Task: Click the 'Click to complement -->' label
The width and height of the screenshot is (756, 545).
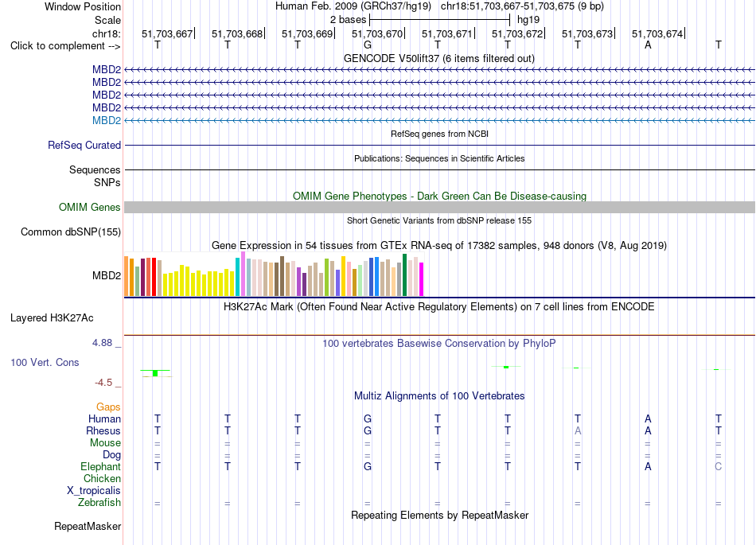Action: coord(65,46)
